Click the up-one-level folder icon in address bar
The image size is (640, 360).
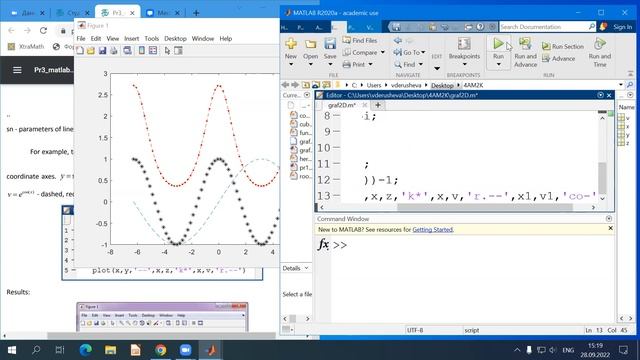306,85
